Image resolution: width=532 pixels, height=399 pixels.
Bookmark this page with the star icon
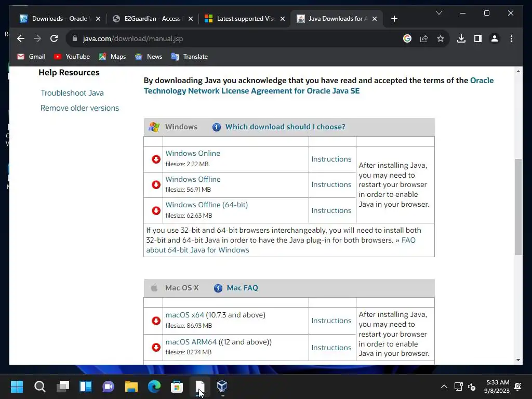441,38
